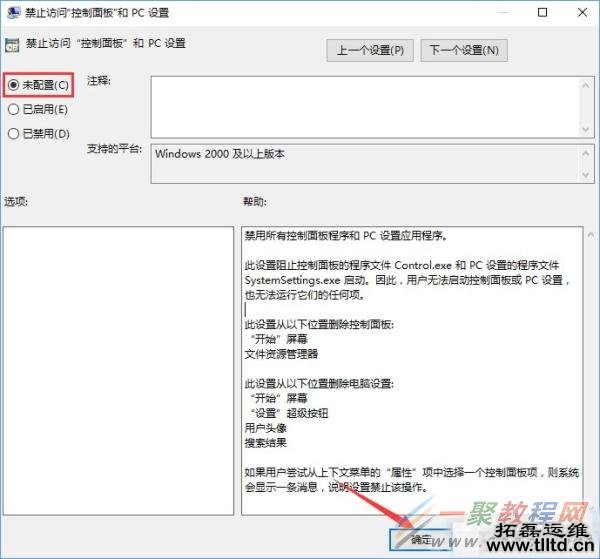Click the 文件资源管理器 line in help
The image size is (600, 559).
[281, 354]
